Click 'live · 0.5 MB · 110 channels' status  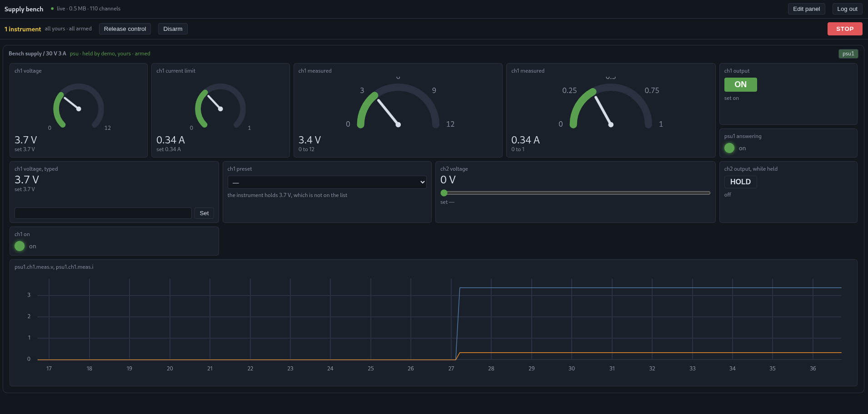point(89,9)
